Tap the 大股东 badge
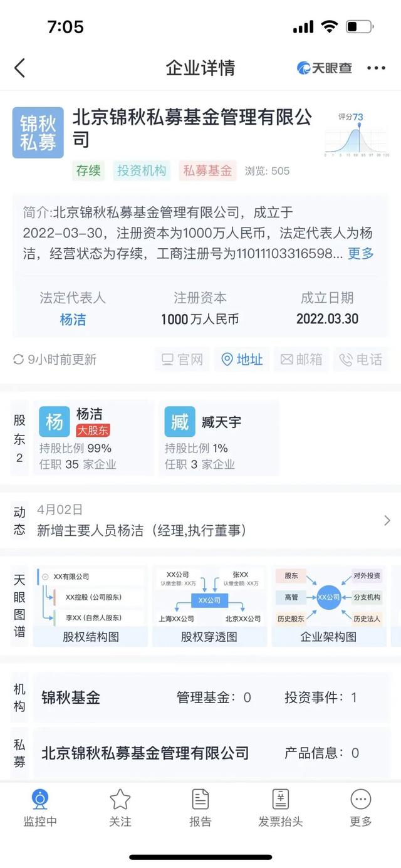Viewport: 401px width, 868px height. click(x=93, y=431)
